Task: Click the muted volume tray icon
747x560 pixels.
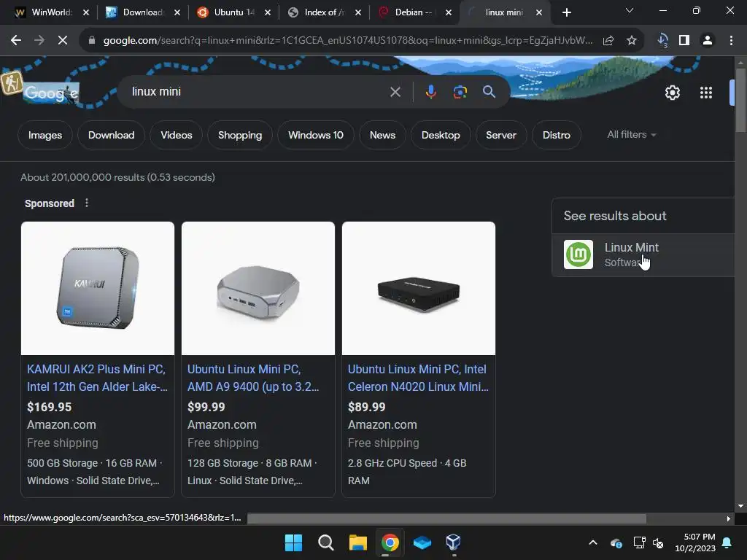Action: pyautogui.click(x=659, y=542)
